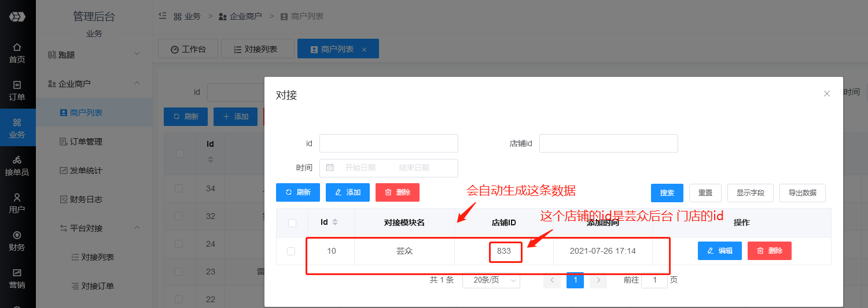Focus the 店铺id input field
The height and width of the screenshot is (308, 868).
point(609,143)
